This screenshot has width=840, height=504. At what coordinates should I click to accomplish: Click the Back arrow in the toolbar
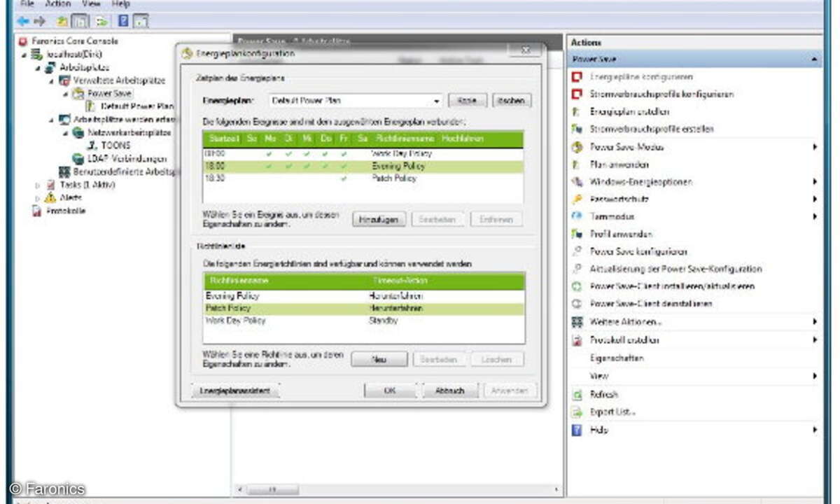[22, 21]
